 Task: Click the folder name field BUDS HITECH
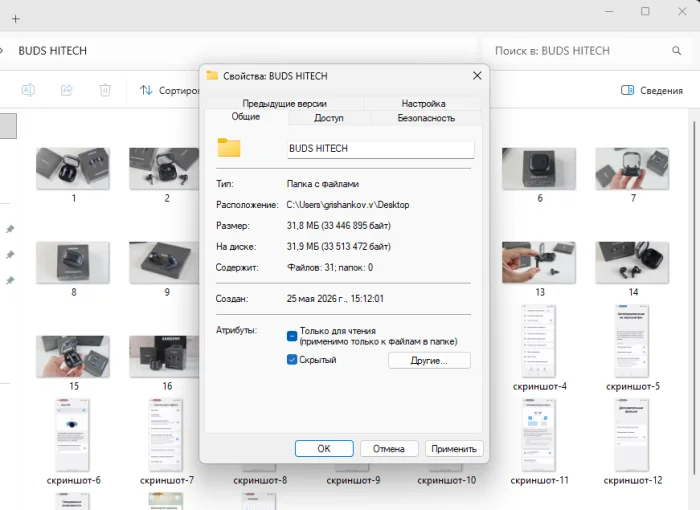point(380,149)
